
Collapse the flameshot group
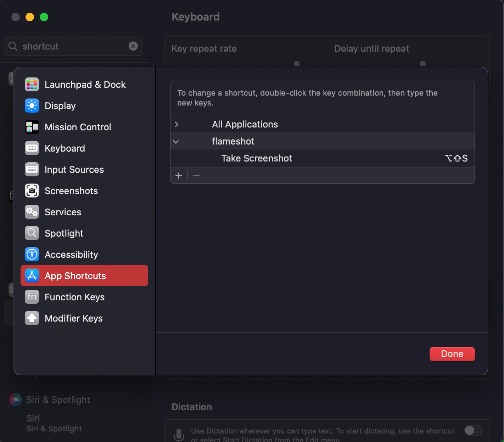point(176,141)
